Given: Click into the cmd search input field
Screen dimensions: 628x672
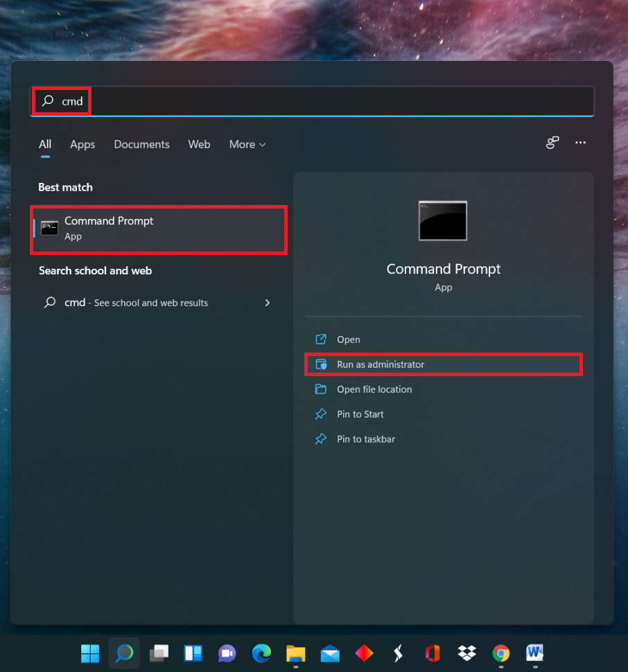Looking at the screenshot, I should pos(312,101).
